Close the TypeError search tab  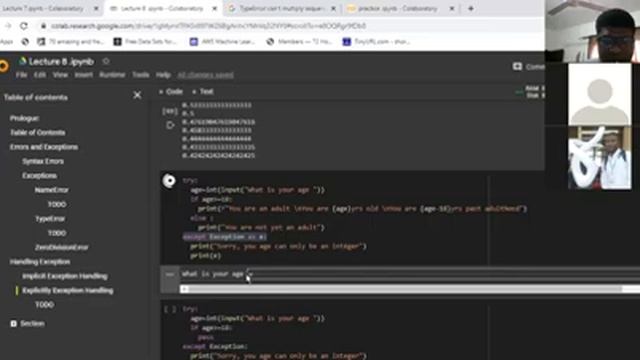(x=333, y=9)
